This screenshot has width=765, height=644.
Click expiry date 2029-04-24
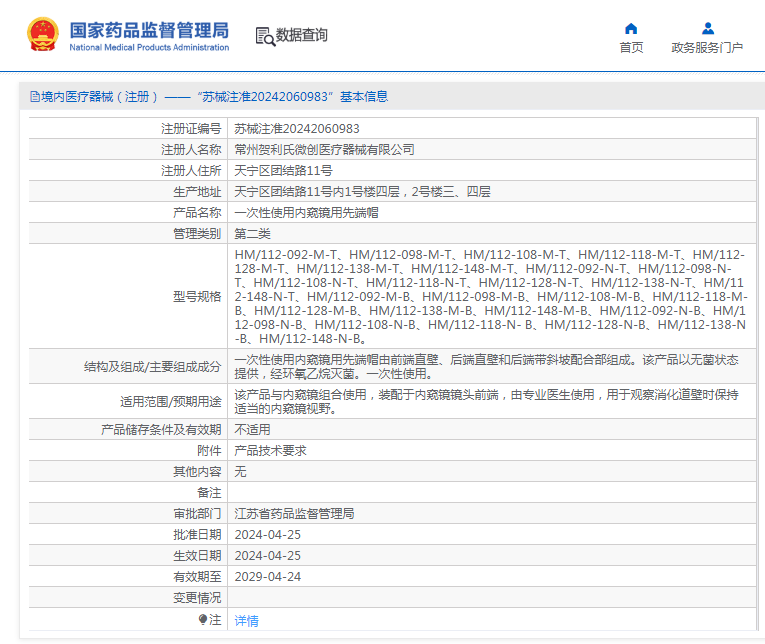pos(267,577)
